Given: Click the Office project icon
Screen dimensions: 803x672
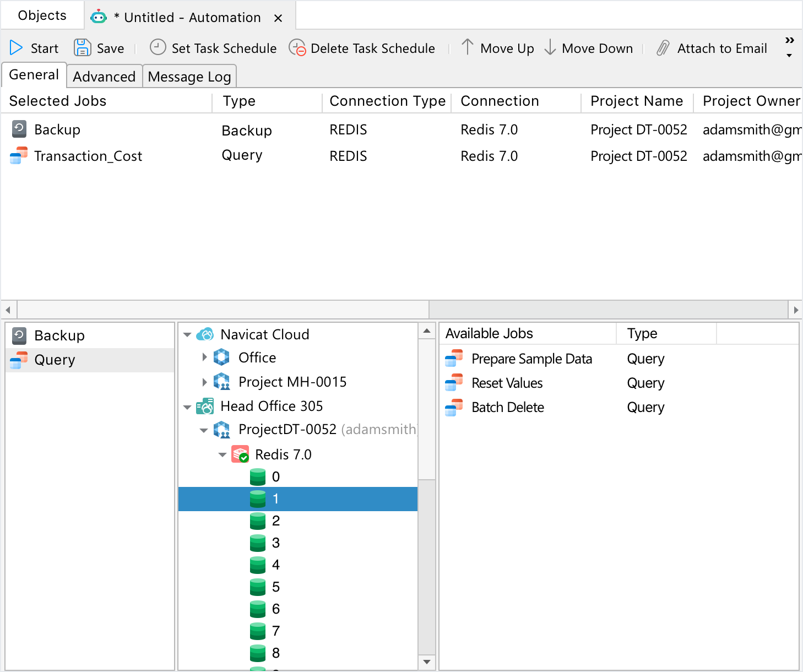Looking at the screenshot, I should tap(221, 357).
